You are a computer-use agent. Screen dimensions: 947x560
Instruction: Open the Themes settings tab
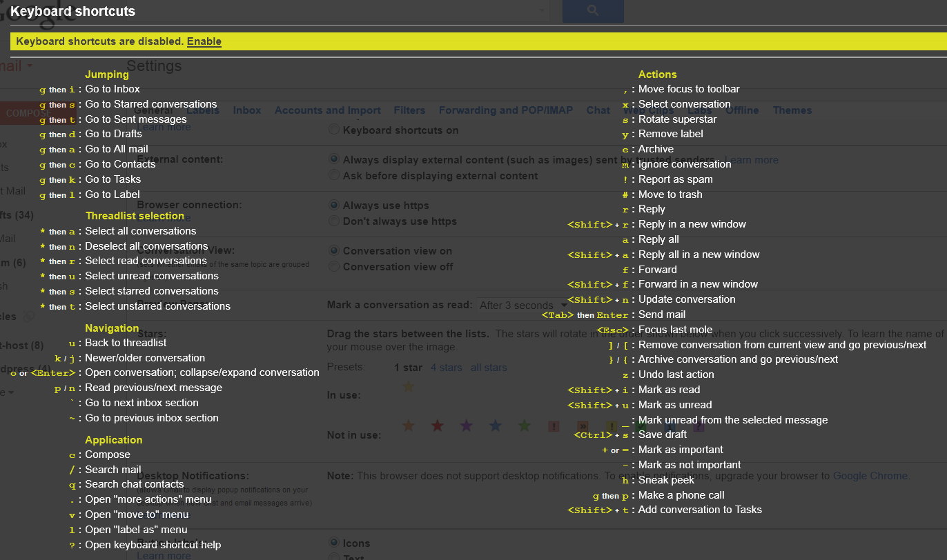(792, 110)
